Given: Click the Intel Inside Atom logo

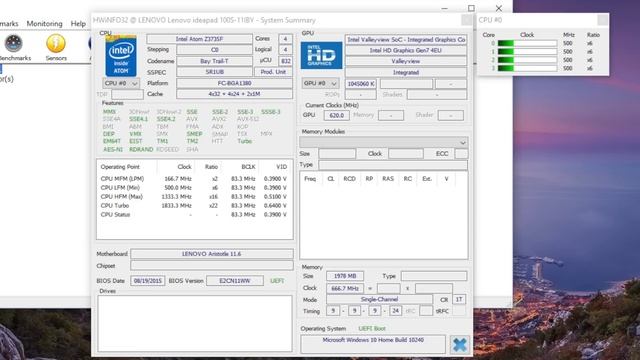Looking at the screenshot, I should (121, 56).
